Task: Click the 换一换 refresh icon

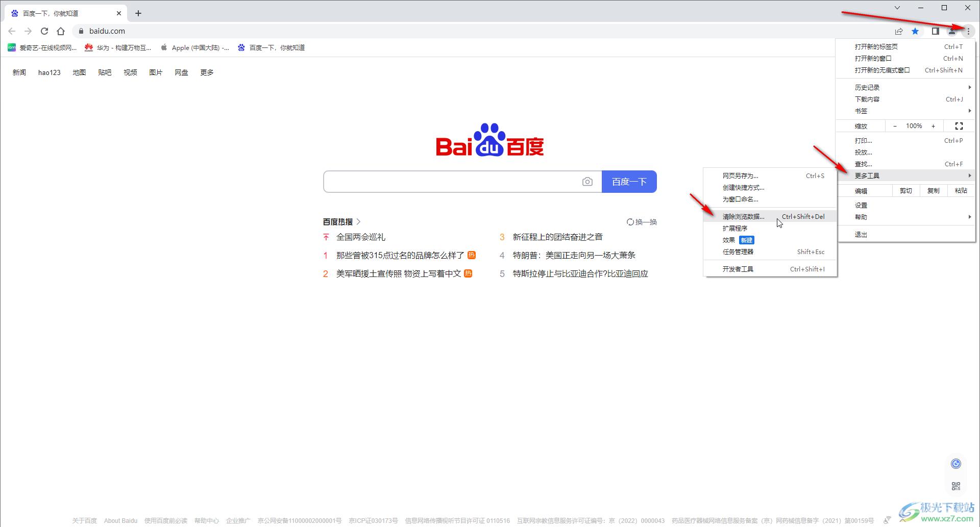Action: pyautogui.click(x=630, y=222)
